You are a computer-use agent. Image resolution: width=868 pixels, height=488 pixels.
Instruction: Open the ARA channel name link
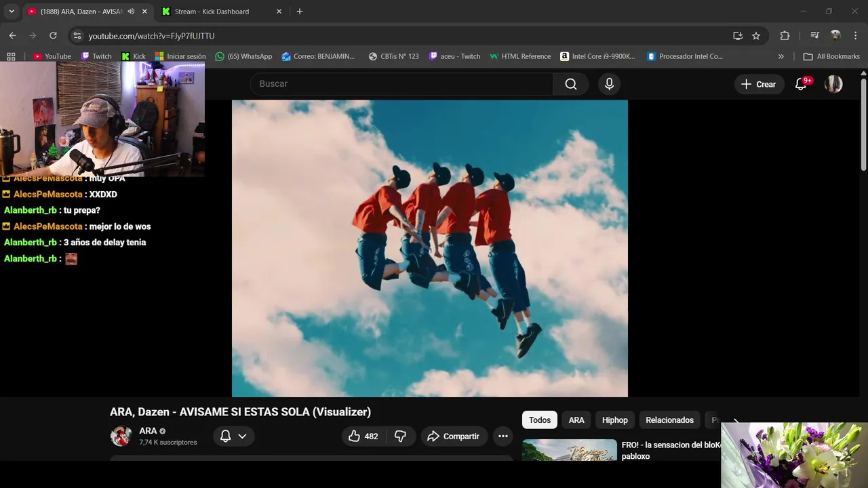pos(148,430)
